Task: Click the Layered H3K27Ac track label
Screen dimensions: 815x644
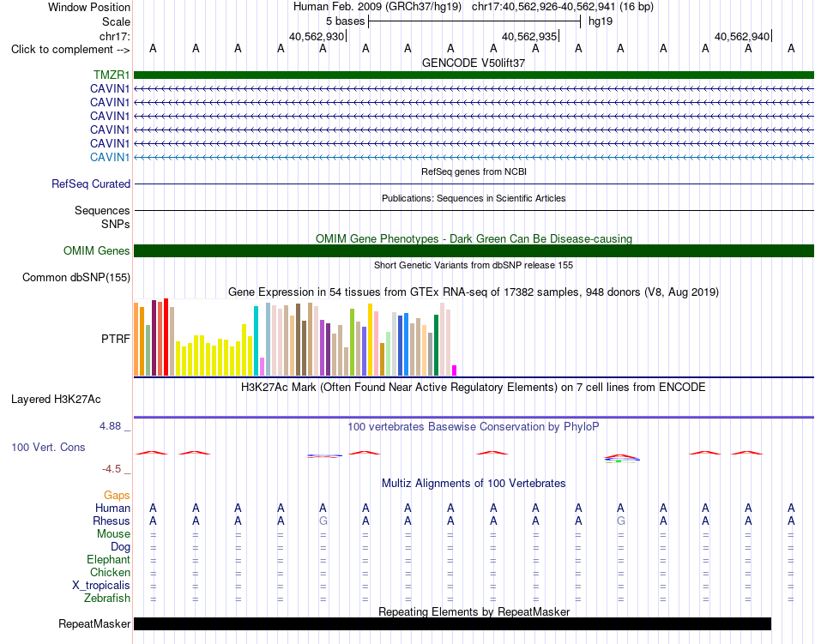Action: tap(56, 400)
